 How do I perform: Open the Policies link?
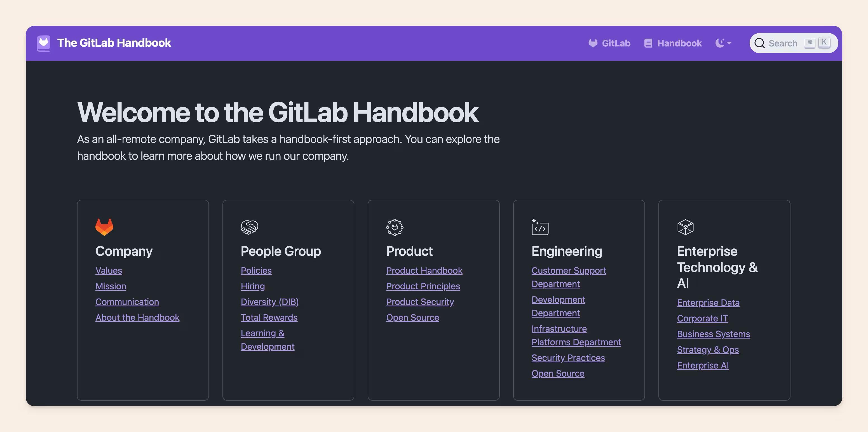[256, 271]
